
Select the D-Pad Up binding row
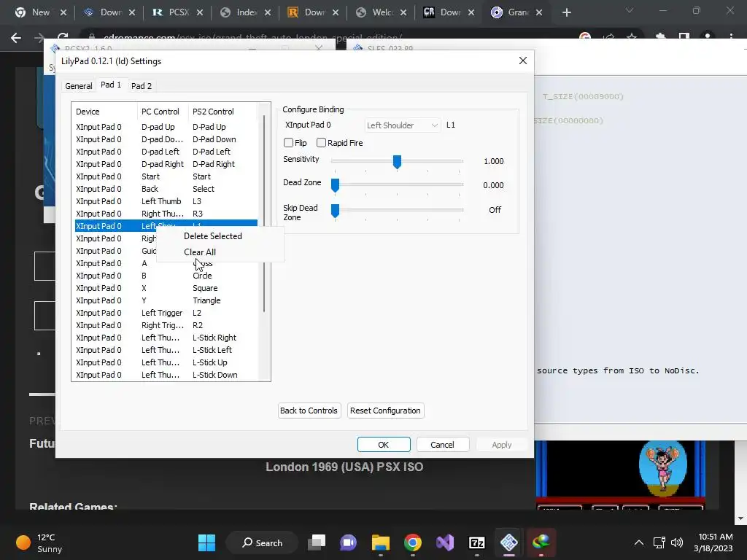click(166, 127)
